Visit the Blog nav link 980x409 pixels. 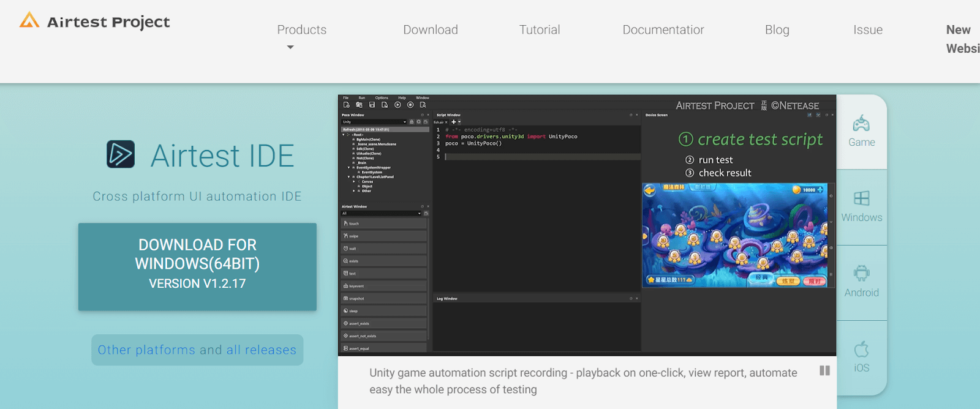click(777, 29)
